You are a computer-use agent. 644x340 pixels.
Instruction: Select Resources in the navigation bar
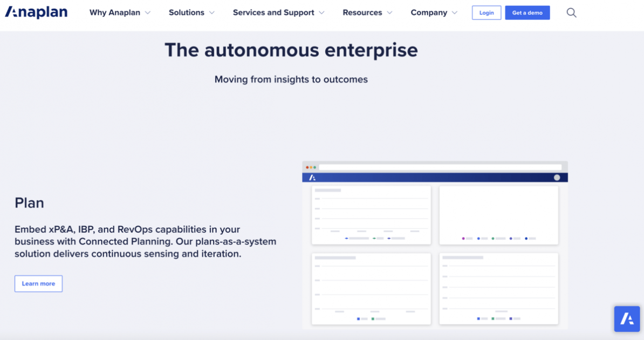click(362, 12)
